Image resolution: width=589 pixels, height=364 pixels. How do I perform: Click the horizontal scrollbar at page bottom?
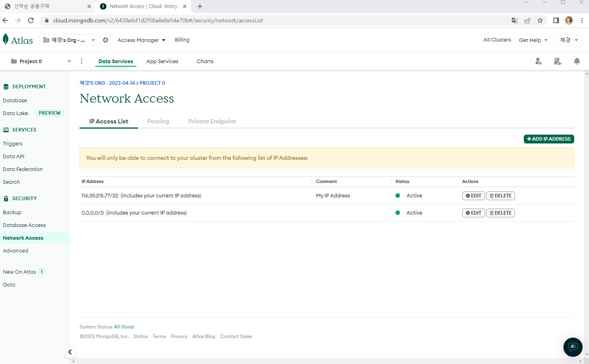point(327,361)
